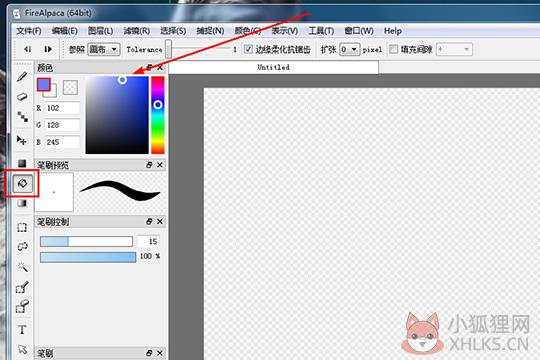Select the Select Pen tool
The image size is (540, 360).
point(22,287)
